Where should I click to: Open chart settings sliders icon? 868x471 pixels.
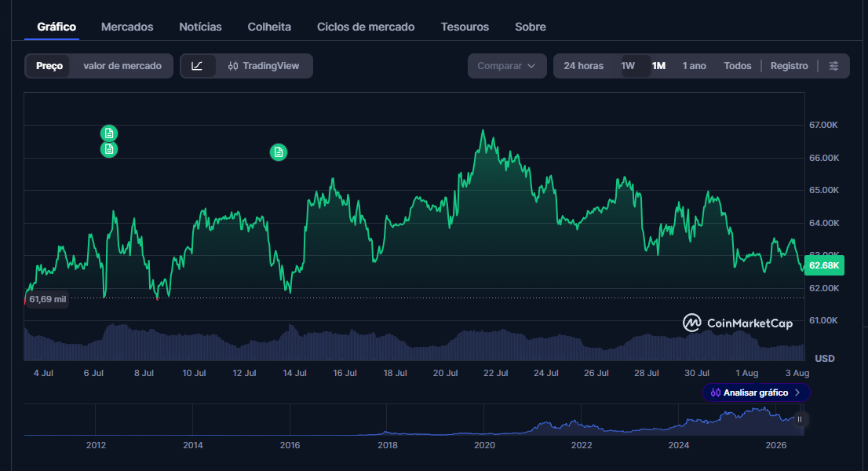pyautogui.click(x=833, y=66)
